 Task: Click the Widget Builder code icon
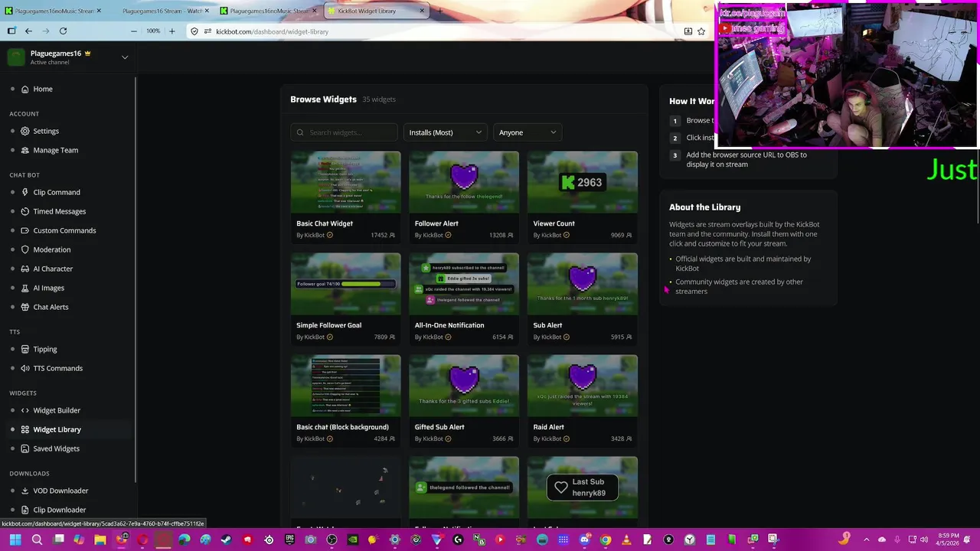pyautogui.click(x=25, y=410)
